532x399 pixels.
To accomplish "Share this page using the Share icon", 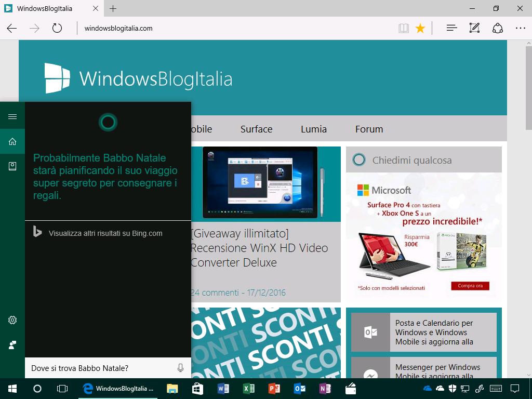I will [497, 28].
